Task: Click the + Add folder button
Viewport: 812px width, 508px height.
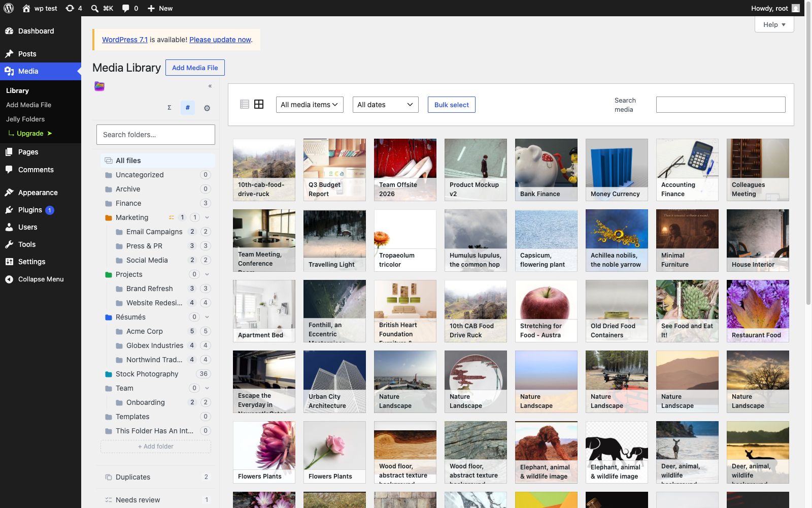Action: (x=156, y=447)
